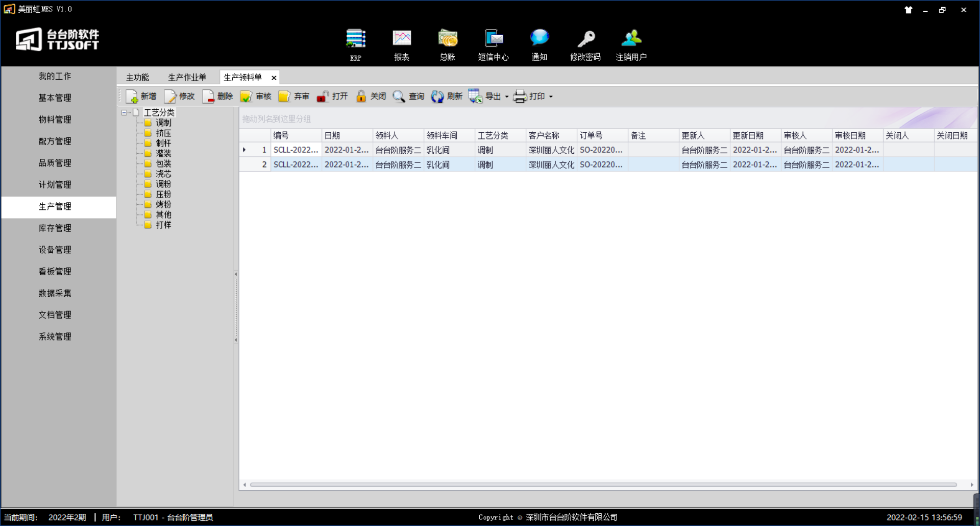Switch to the 生产作业单 tab
This screenshot has height=526, width=980.
(x=187, y=78)
